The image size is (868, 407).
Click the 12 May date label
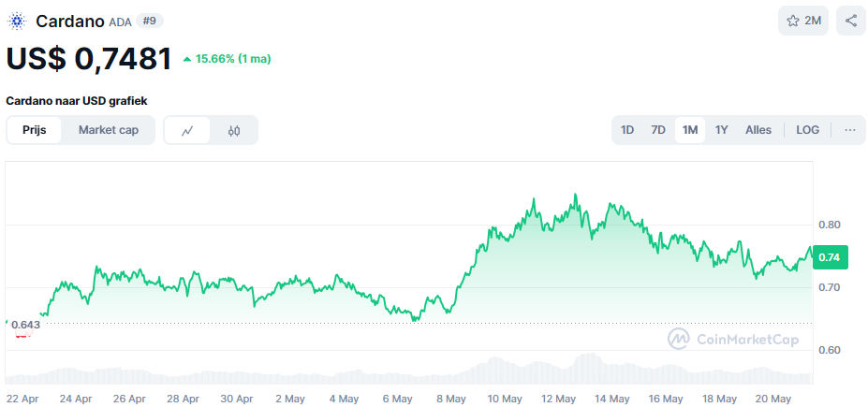(x=558, y=399)
